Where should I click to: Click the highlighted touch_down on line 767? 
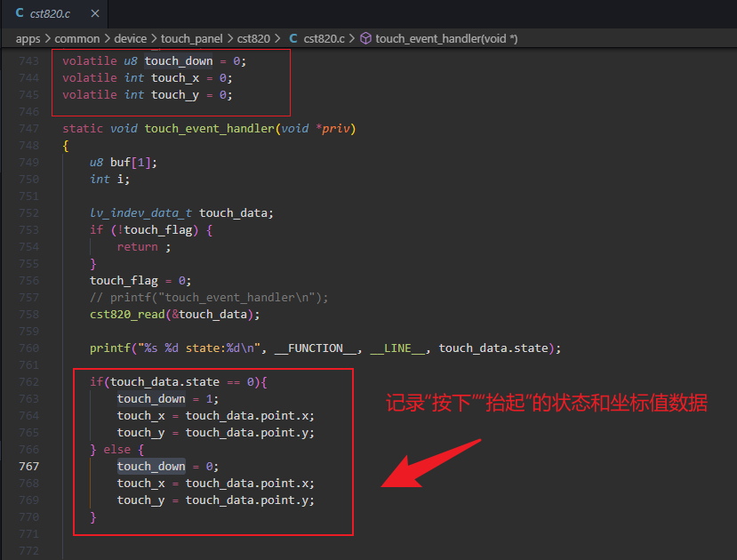pos(151,466)
